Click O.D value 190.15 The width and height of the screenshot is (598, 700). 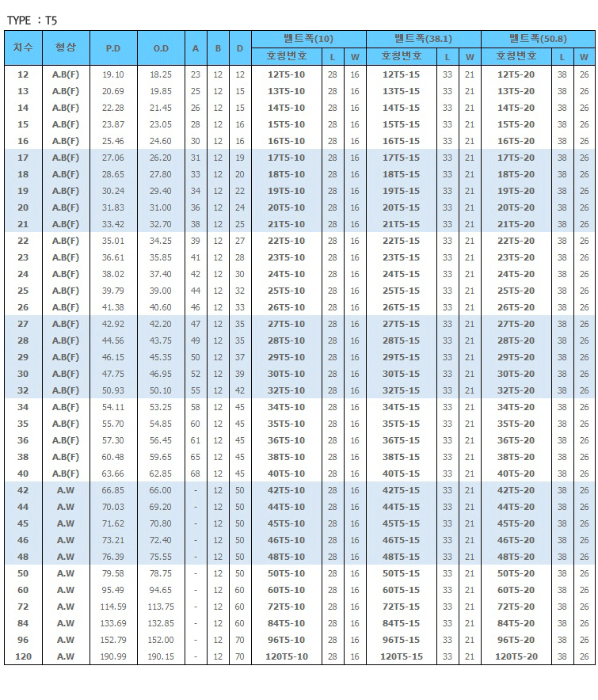click(161, 656)
